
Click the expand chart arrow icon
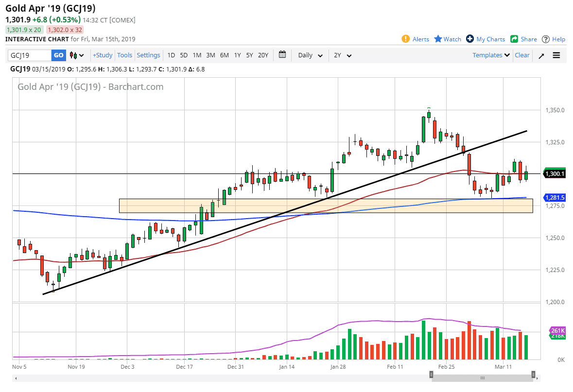pyautogui.click(x=541, y=55)
